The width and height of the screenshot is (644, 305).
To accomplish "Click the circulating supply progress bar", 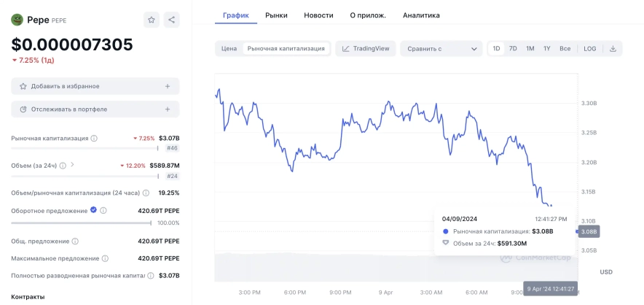I will pyautogui.click(x=81, y=223).
